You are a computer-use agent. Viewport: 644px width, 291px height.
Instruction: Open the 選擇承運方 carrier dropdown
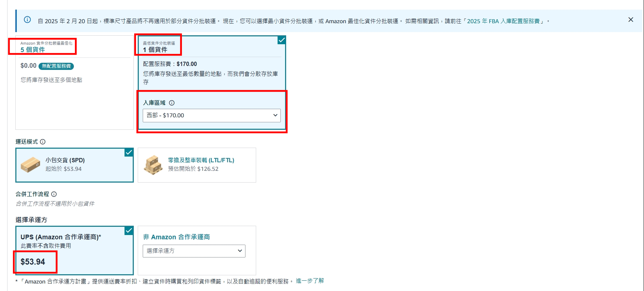click(x=194, y=251)
